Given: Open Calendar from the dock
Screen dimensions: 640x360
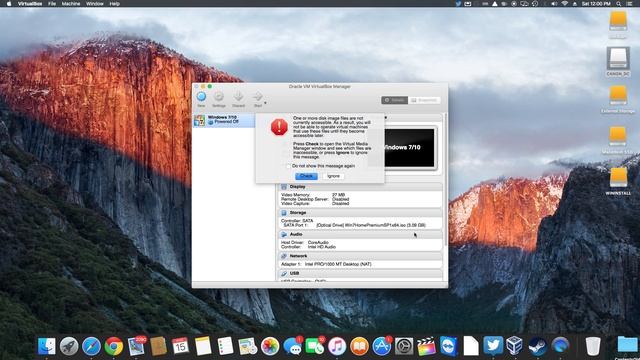Looking at the screenshot, I should tap(180, 346).
